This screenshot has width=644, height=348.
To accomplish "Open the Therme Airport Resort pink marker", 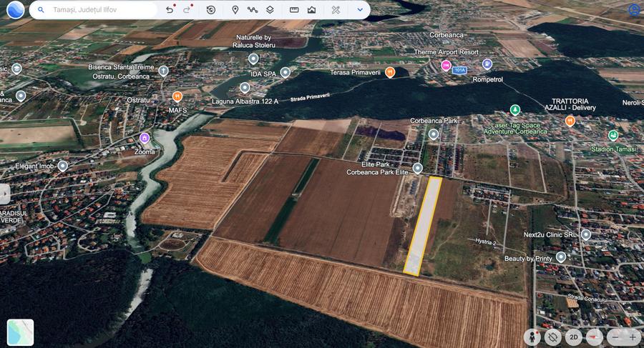I will click(x=446, y=65).
